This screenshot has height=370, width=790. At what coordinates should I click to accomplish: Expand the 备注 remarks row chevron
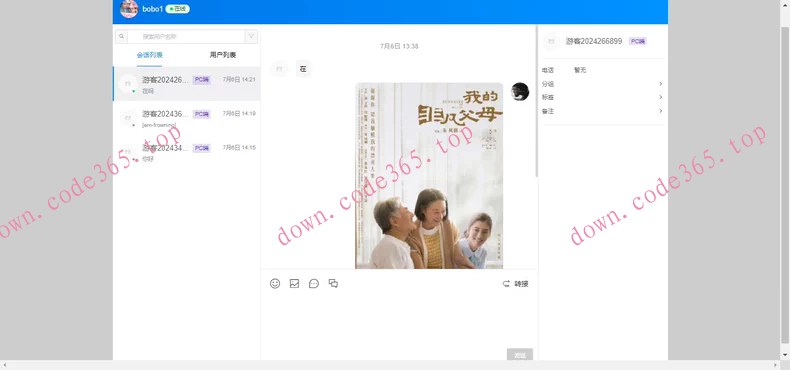661,111
